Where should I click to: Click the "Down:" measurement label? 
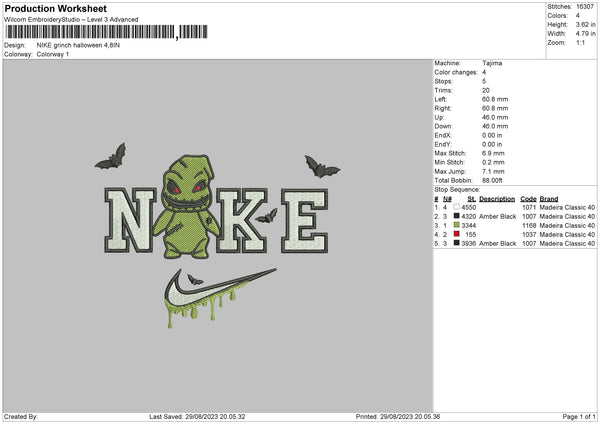[443, 126]
